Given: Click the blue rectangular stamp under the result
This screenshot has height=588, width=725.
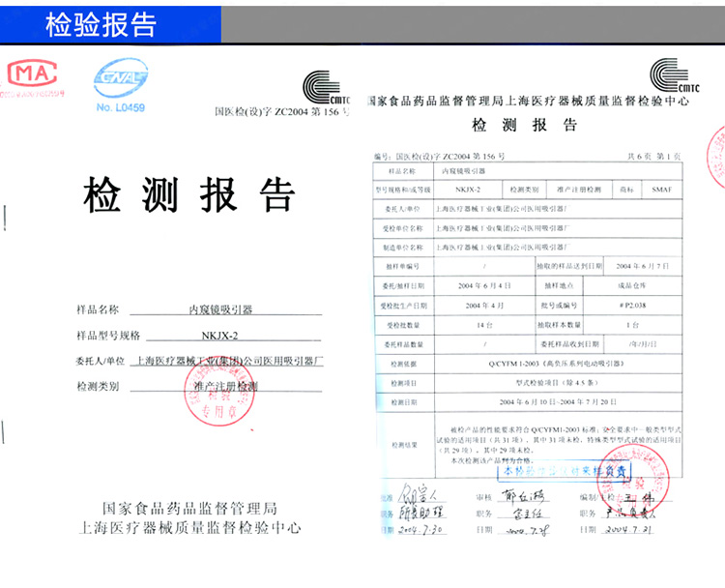Looking at the screenshot, I should [x=565, y=472].
